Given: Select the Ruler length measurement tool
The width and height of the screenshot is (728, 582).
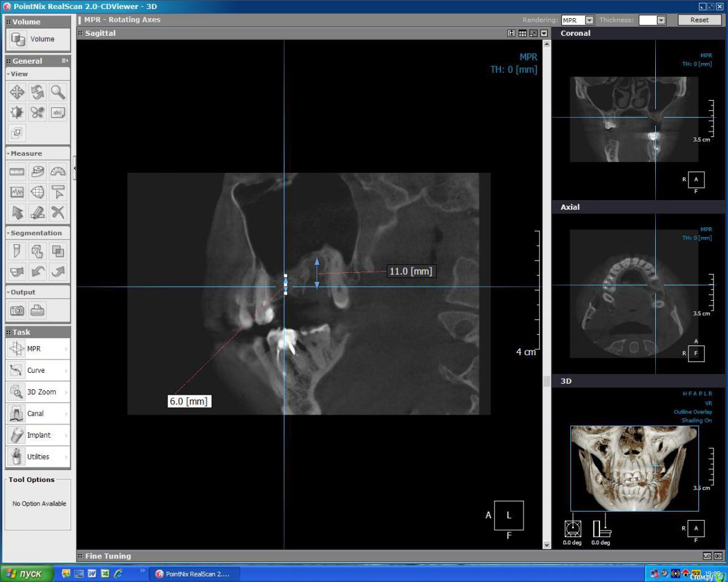Looking at the screenshot, I should (x=17, y=172).
